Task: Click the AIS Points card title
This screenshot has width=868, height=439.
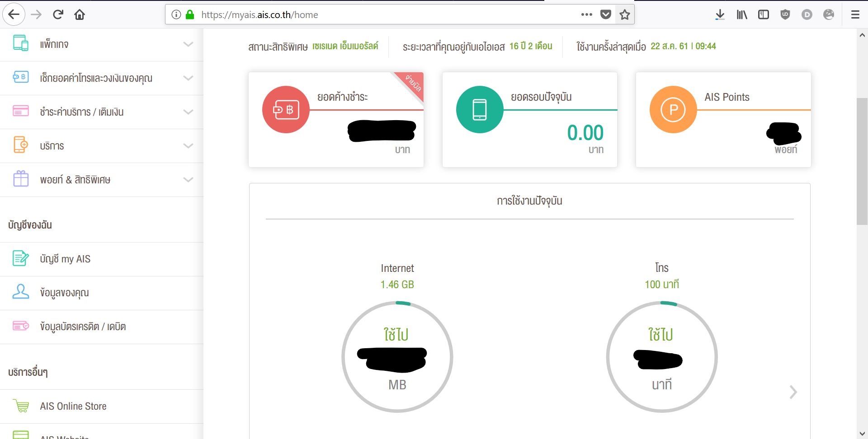Action: click(727, 97)
